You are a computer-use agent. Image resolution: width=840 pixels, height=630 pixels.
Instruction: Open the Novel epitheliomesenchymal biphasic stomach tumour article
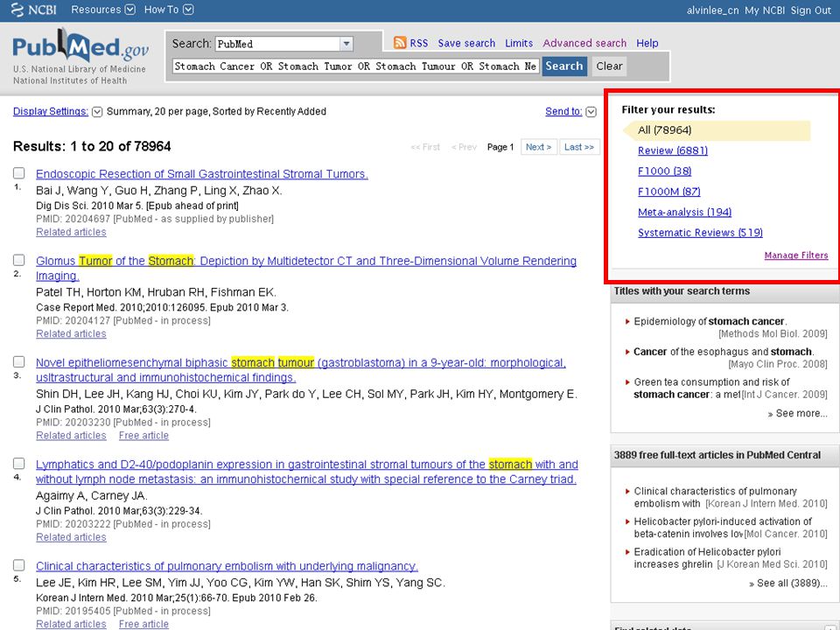click(300, 369)
